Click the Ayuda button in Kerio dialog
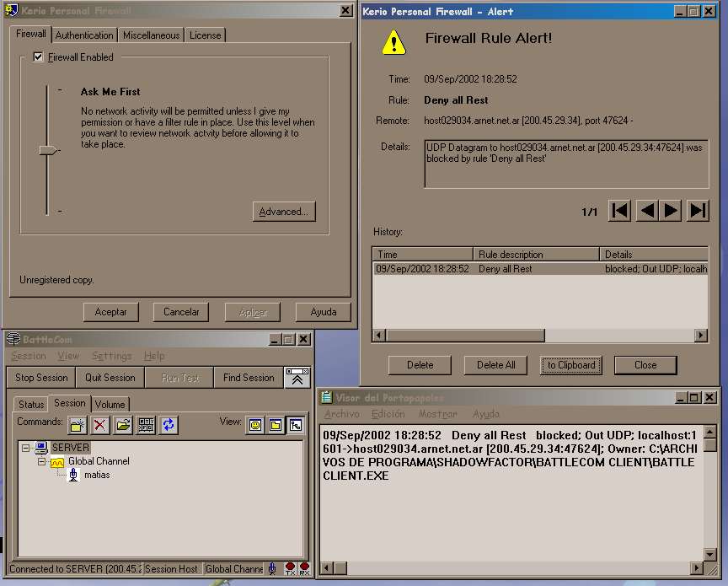This screenshot has height=586, width=728. [324, 312]
